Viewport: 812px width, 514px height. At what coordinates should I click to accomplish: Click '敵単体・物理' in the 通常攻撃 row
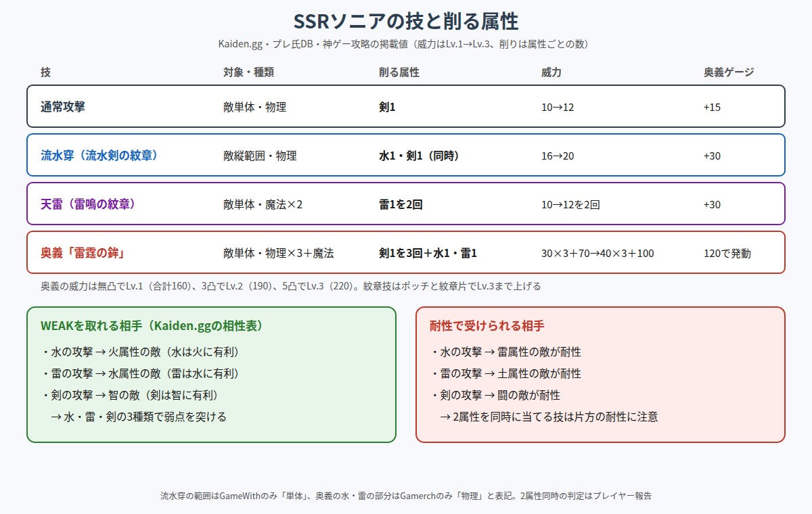coord(254,107)
